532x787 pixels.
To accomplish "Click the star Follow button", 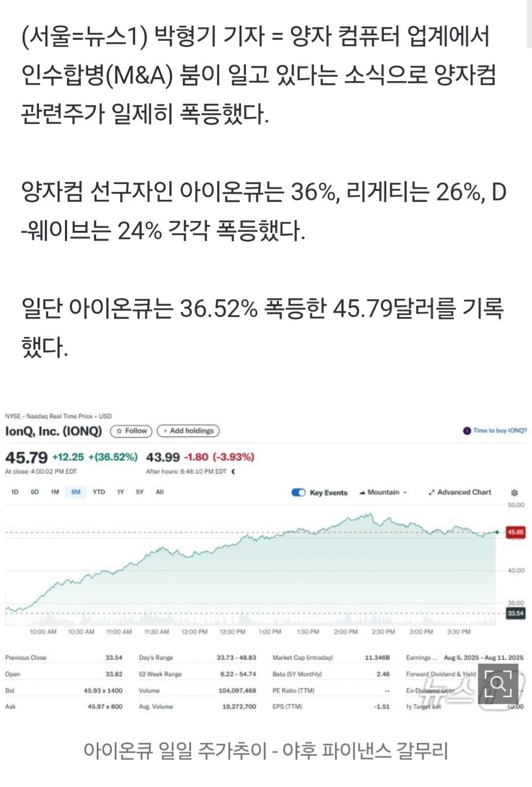I will click(131, 431).
